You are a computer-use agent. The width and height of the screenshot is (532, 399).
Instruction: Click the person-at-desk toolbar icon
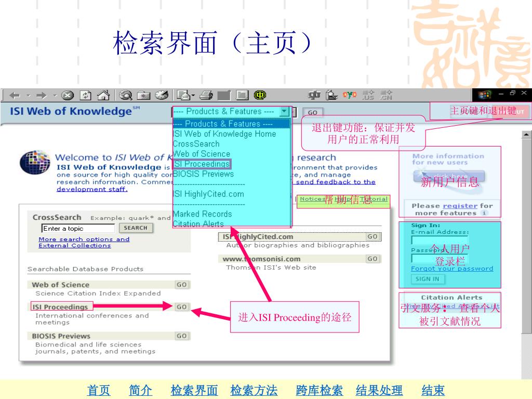click(x=331, y=96)
